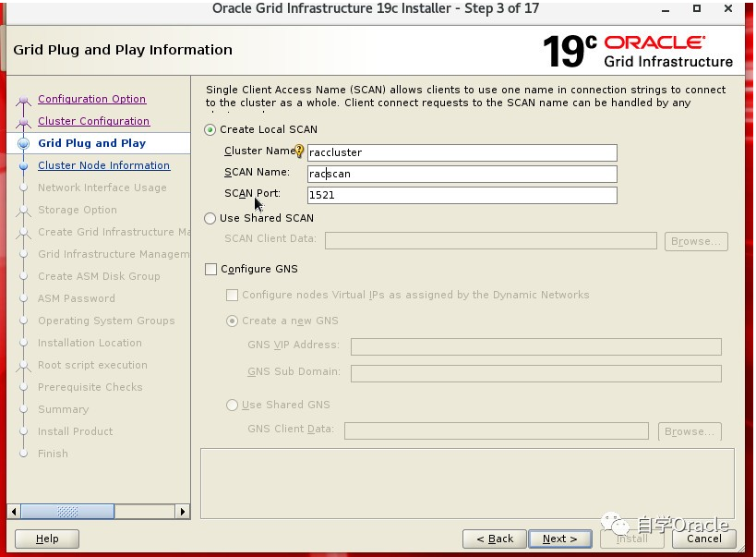Click the steps panel left scroll arrow
This screenshot has height=557, width=756.
[14, 512]
